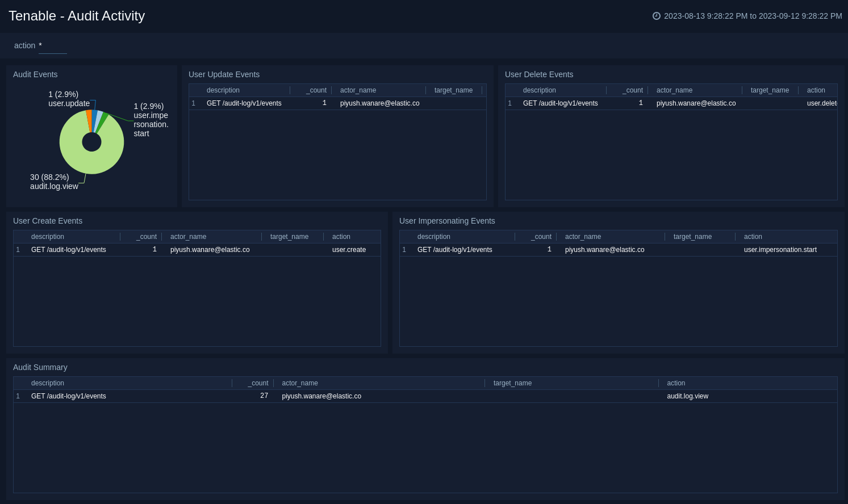This screenshot has height=504, width=848.
Task: Click the count value 27 in Audit Summary
Action: (x=264, y=396)
